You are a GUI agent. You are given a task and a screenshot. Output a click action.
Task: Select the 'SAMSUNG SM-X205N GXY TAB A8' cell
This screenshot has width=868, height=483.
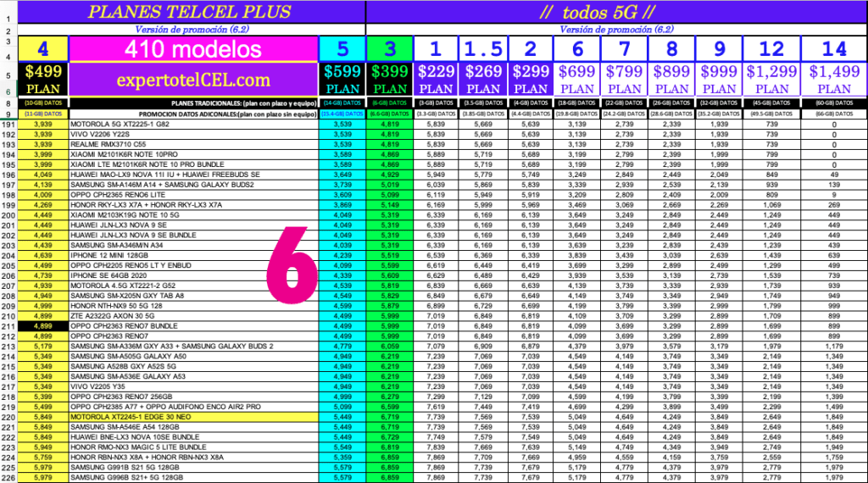pyautogui.click(x=193, y=296)
